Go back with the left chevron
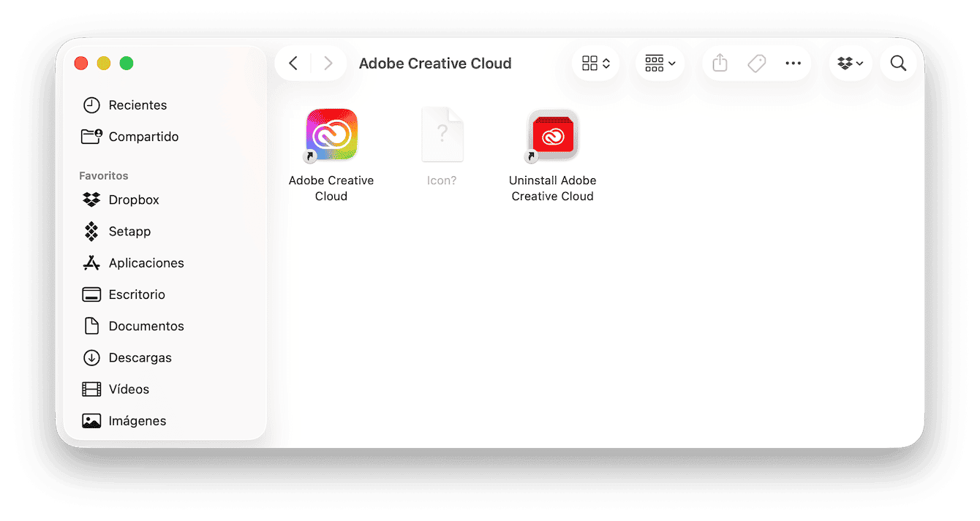 point(293,64)
